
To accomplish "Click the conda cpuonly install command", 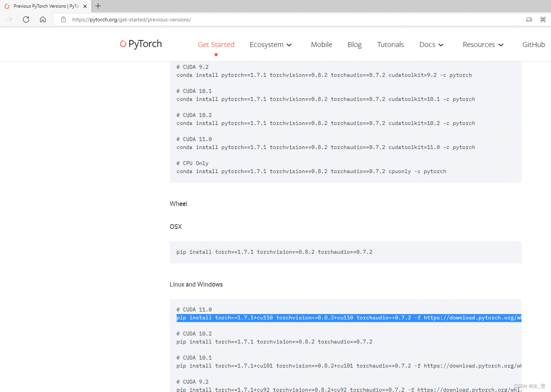I will [x=311, y=172].
